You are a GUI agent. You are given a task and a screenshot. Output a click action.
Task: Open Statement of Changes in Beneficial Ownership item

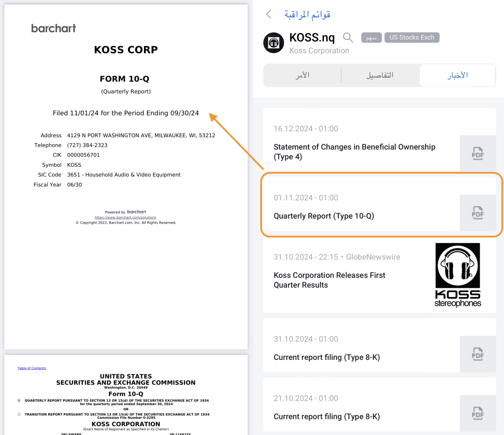coord(380,140)
